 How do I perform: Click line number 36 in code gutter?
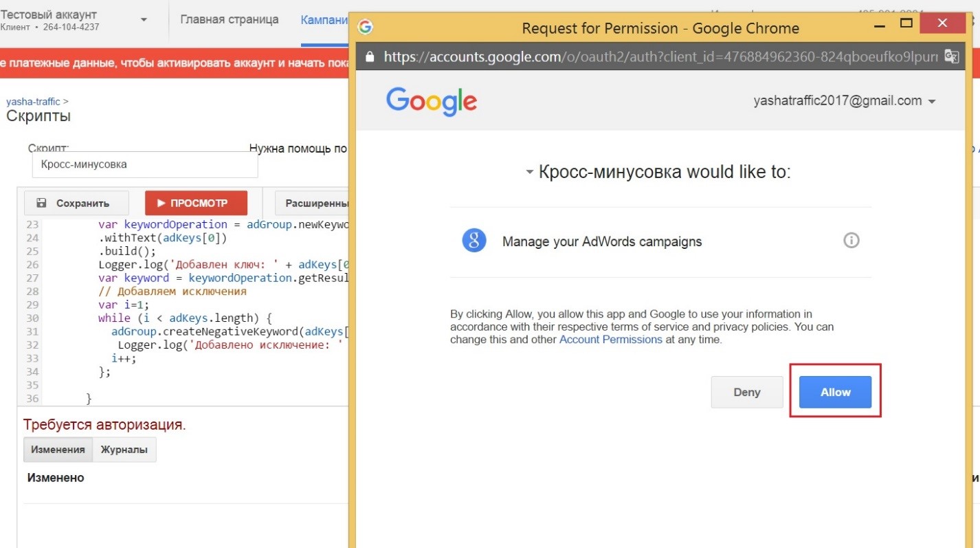point(32,399)
